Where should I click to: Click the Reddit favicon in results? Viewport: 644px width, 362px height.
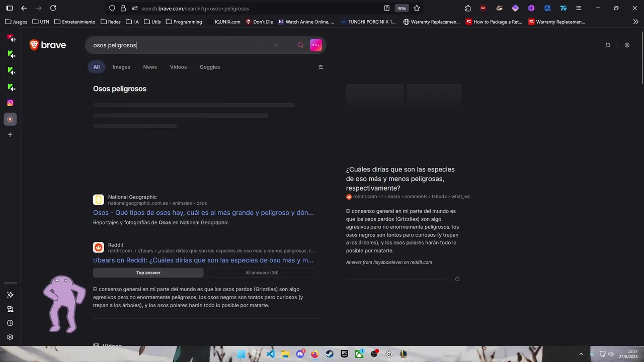[x=99, y=247]
